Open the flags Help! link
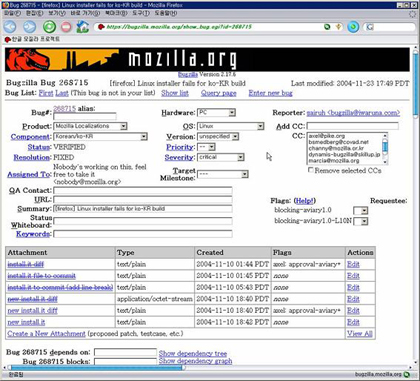 coord(304,201)
